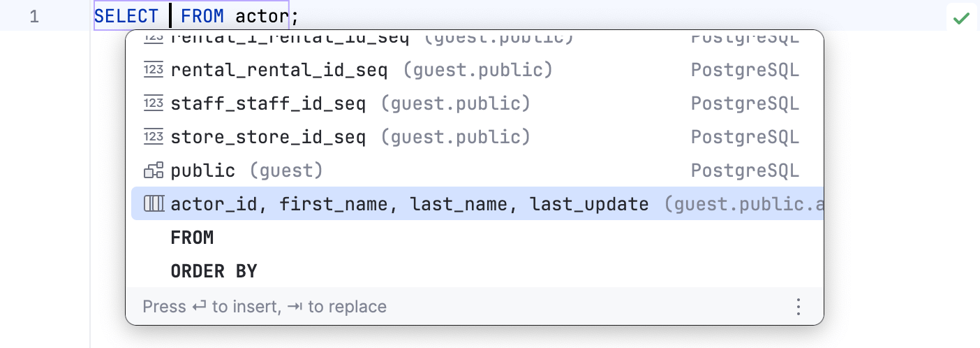Viewport: 980px width, 348px height.
Task: Click the actor table name in query
Action: pos(262,16)
